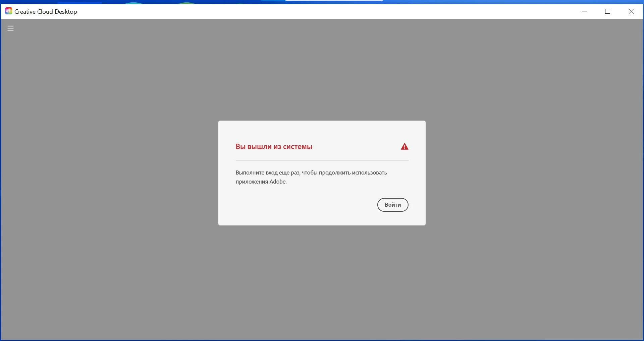Click the Creative Cloud Desktop title text
Viewport: 644px width, 341px height.
tap(46, 12)
